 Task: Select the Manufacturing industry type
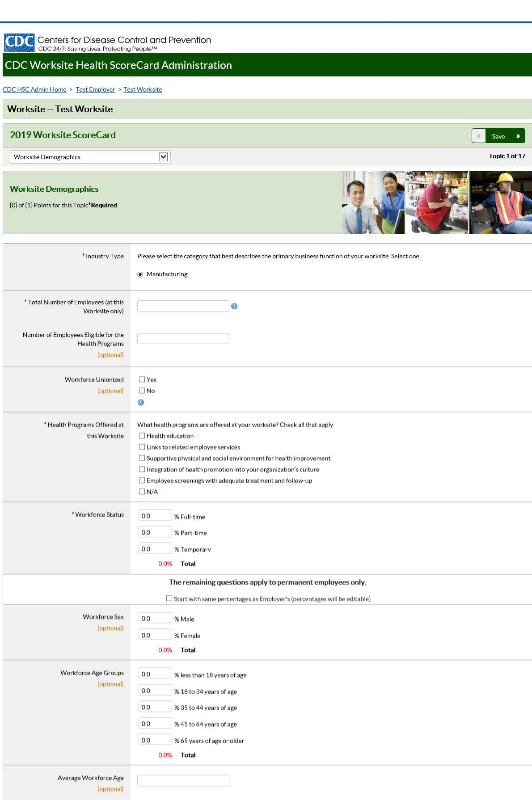pos(140,274)
